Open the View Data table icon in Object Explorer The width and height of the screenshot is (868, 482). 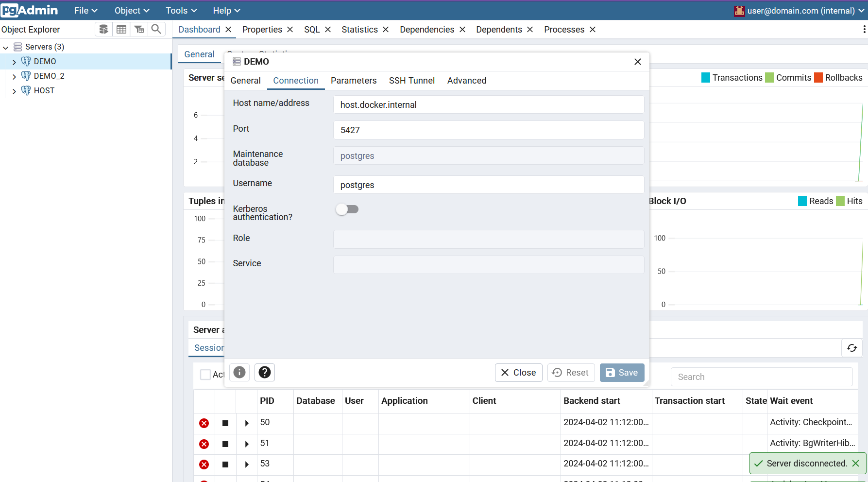click(x=121, y=30)
